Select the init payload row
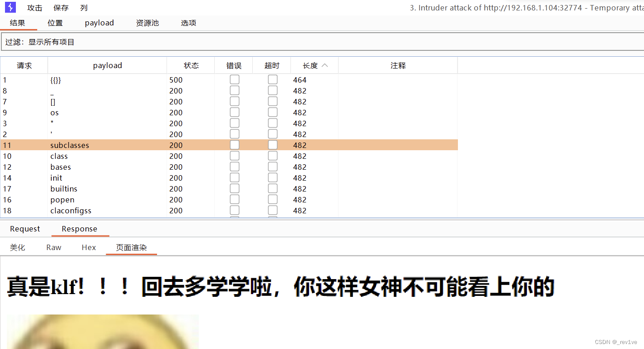This screenshot has height=349, width=644. point(229,178)
